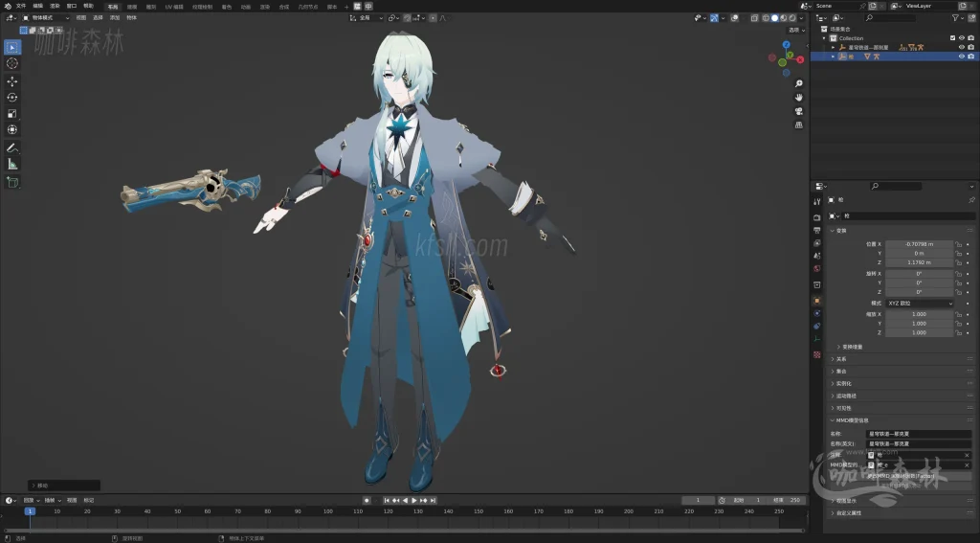Toggle scale X lock icon
Image resolution: width=980 pixels, height=543 pixels.
(958, 315)
